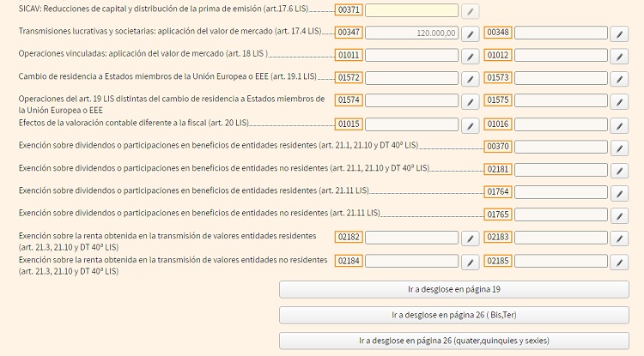Image resolution: width=644 pixels, height=356 pixels.
Task: Click the orange code box 02184
Action: (349, 261)
